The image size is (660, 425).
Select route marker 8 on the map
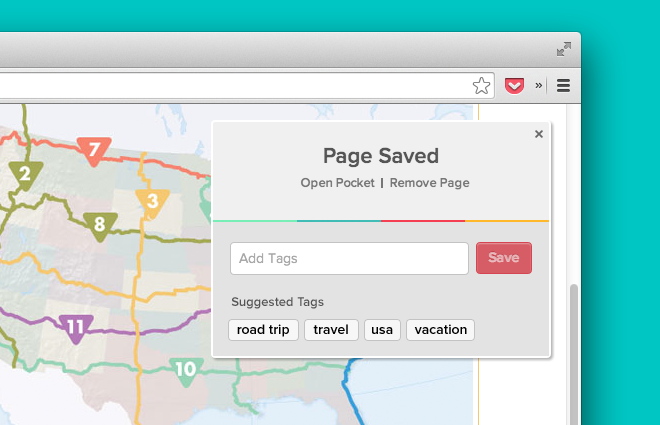[x=100, y=226]
